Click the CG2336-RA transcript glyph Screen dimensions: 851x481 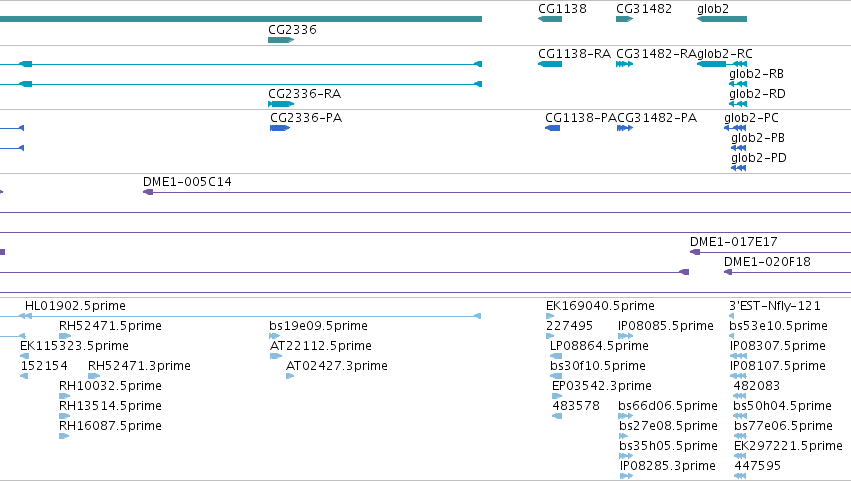click(281, 104)
